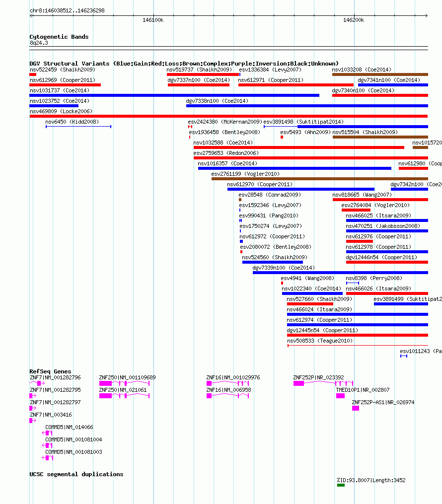Click nsv515504 (Shaikh2009) label
The image size is (442, 504).
[365, 133]
